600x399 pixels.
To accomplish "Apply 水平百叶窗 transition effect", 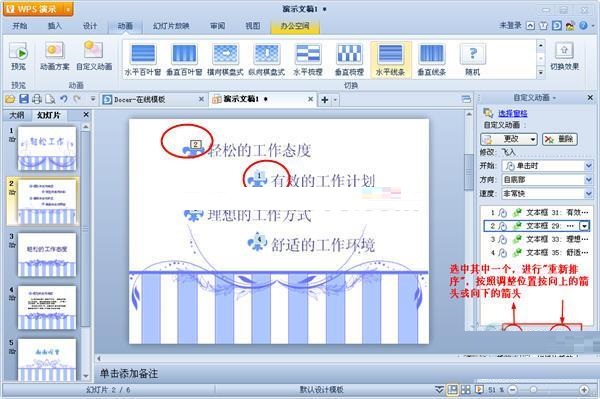I will (x=143, y=60).
